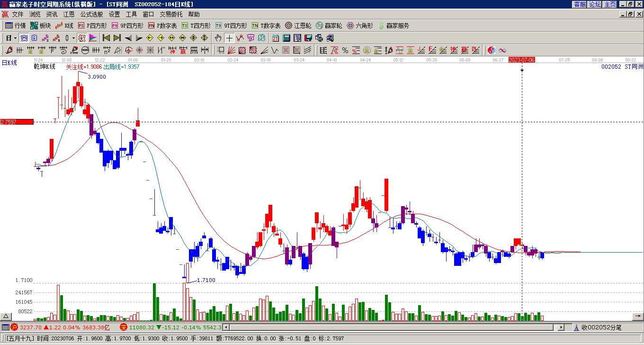Click the 2.7597 price label

17,122
